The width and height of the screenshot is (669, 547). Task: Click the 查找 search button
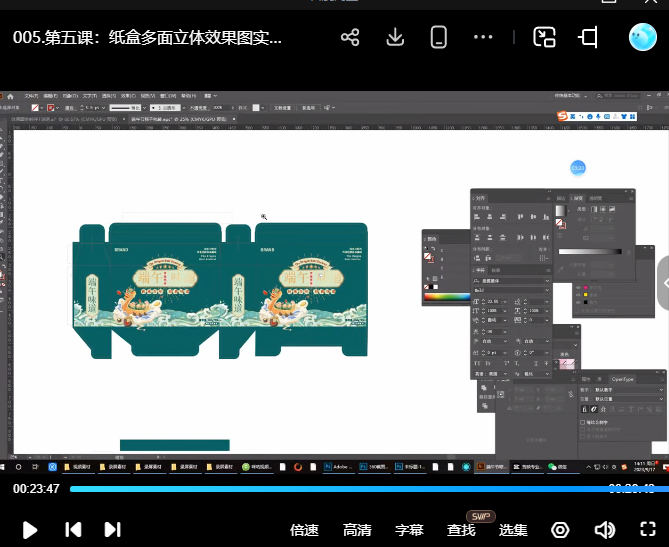coord(461,530)
